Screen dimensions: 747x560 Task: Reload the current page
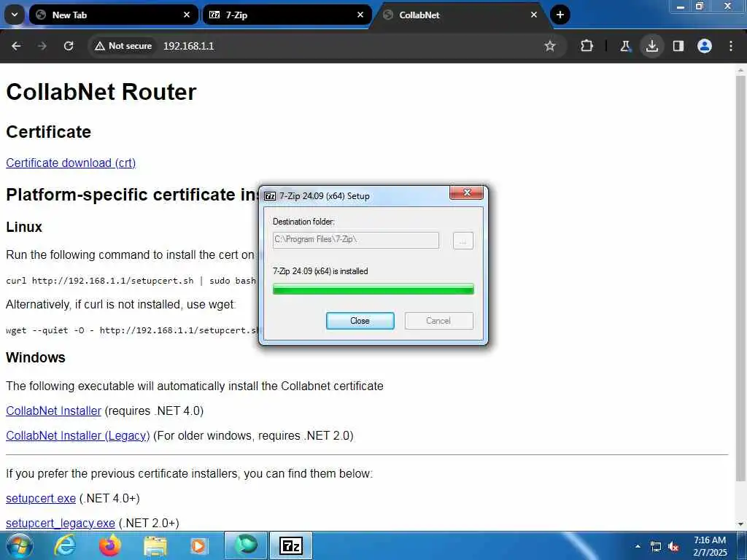pyautogui.click(x=69, y=46)
